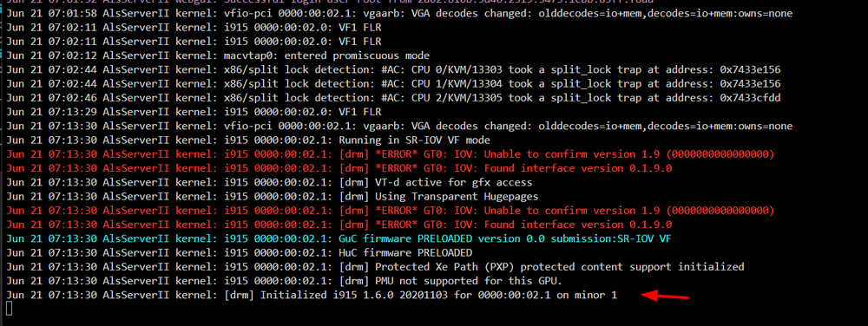Screen dimensions: 868x326
Task: Click the empty cursor block at prompt
Action: coord(9,310)
